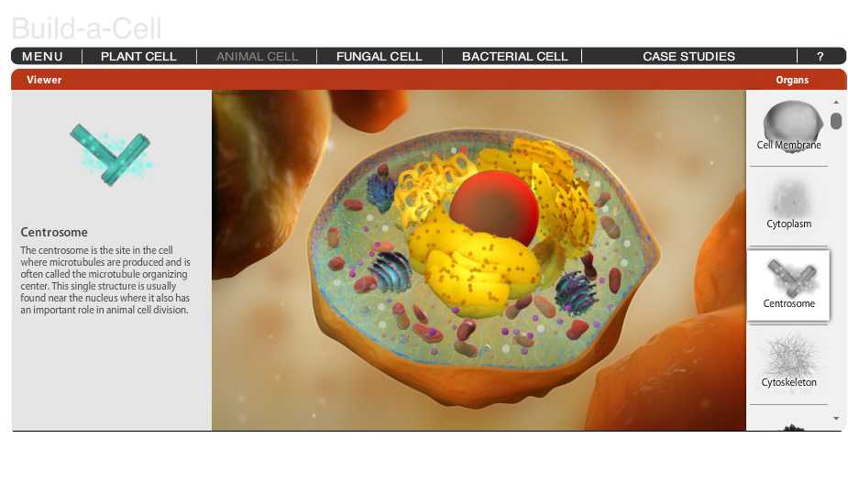Switch to the Fungal Cell tab
The image size is (848, 504).
coord(379,56)
